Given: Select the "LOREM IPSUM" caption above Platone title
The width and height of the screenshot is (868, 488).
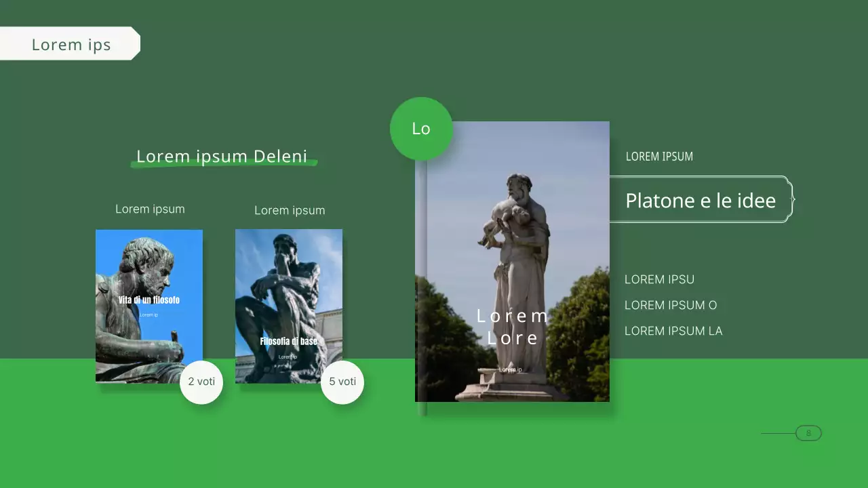Looking at the screenshot, I should pyautogui.click(x=659, y=157).
